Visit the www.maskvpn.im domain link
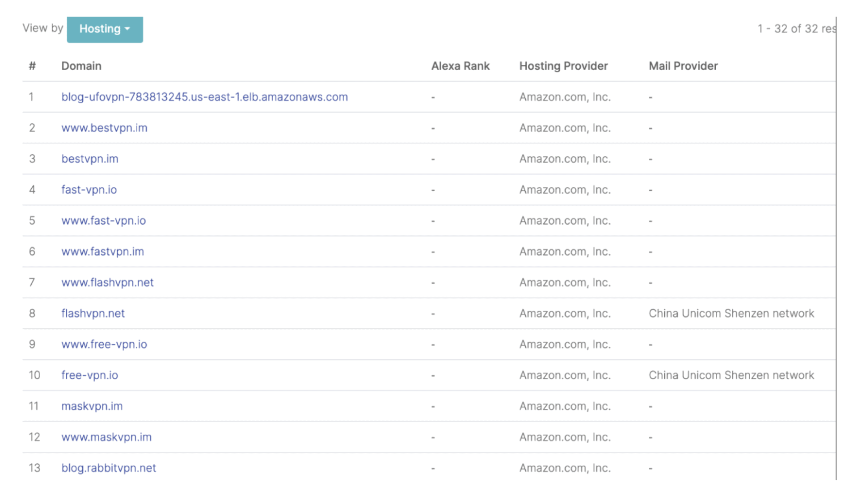This screenshot has width=853, height=504. [106, 437]
